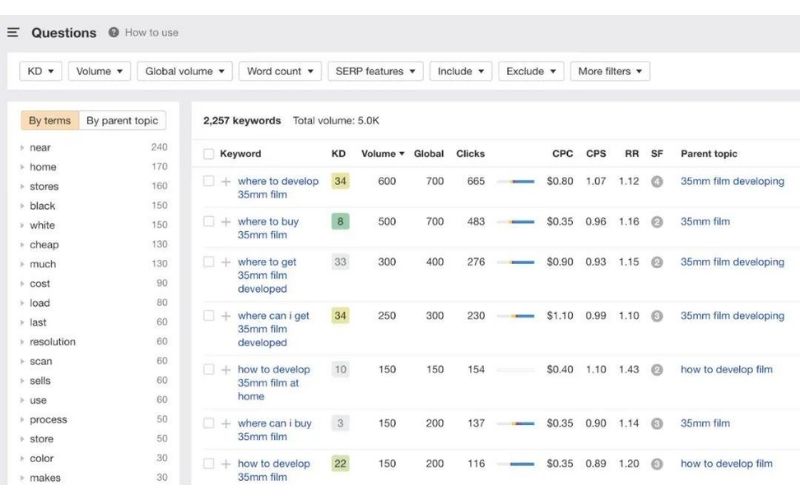Open SF badge for 'where to get 35mm film developed'
The image size is (800, 500).
[x=657, y=262]
